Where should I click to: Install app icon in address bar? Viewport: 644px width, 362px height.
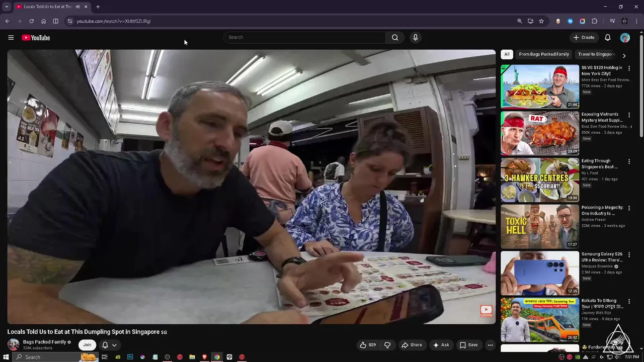(x=530, y=21)
